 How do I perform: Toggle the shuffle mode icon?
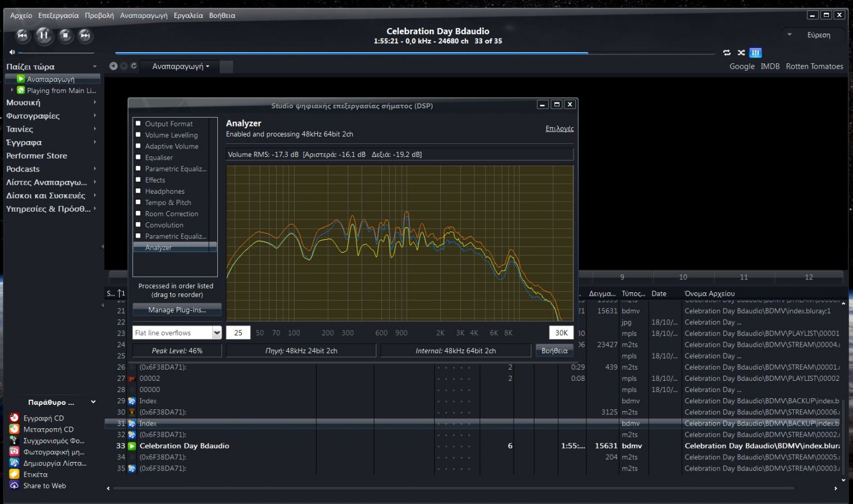click(x=741, y=53)
